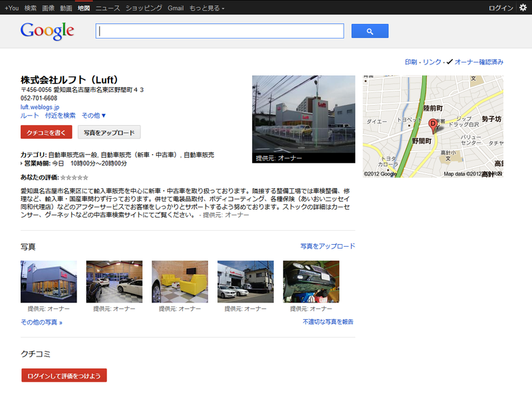Open ニュース in top bar
The width and height of the screenshot is (532, 405).
(x=108, y=8)
